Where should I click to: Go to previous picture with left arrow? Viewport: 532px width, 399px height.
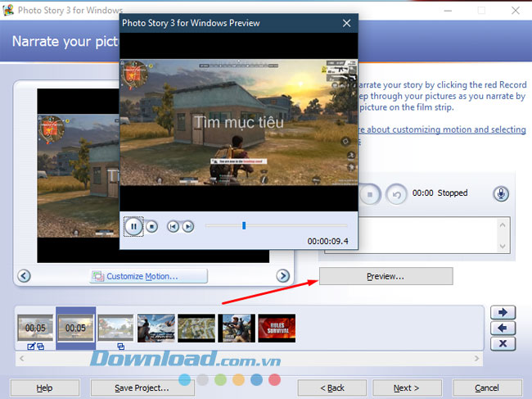pos(24,276)
